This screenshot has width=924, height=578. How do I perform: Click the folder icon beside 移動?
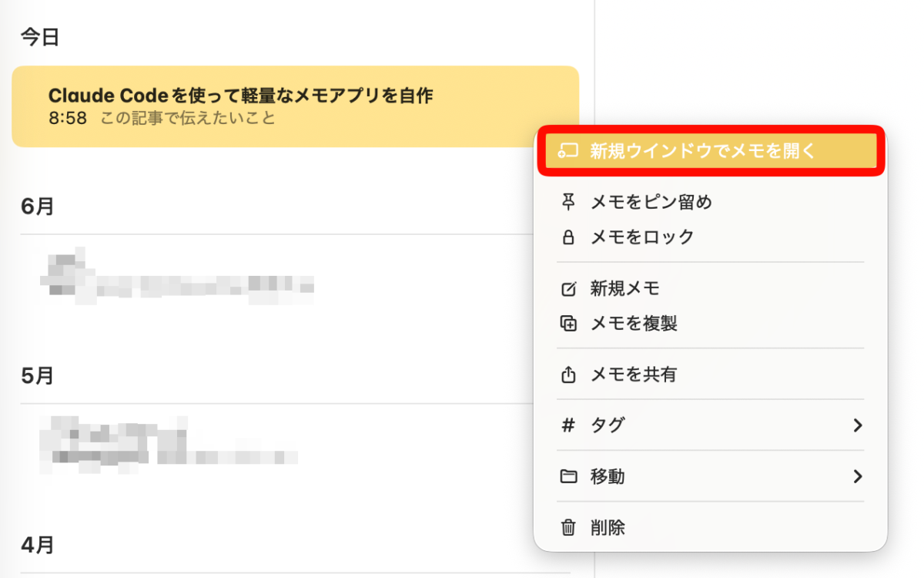click(x=568, y=476)
